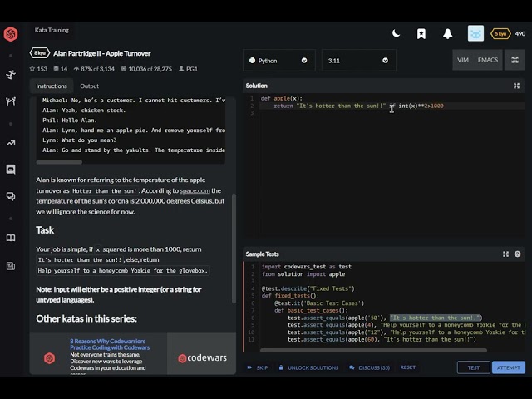Click in the Solution code editor line 2
The image size is (532, 399).
coord(392,106)
